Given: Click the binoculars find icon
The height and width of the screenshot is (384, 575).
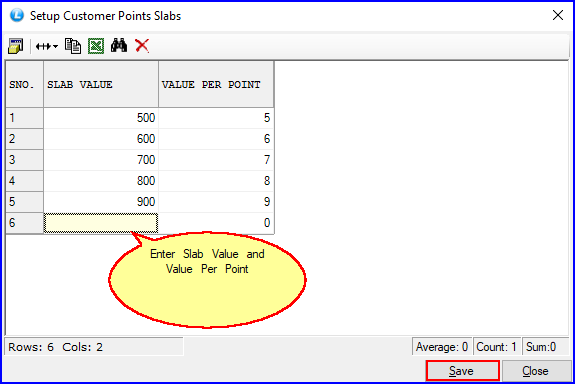Looking at the screenshot, I should point(119,45).
